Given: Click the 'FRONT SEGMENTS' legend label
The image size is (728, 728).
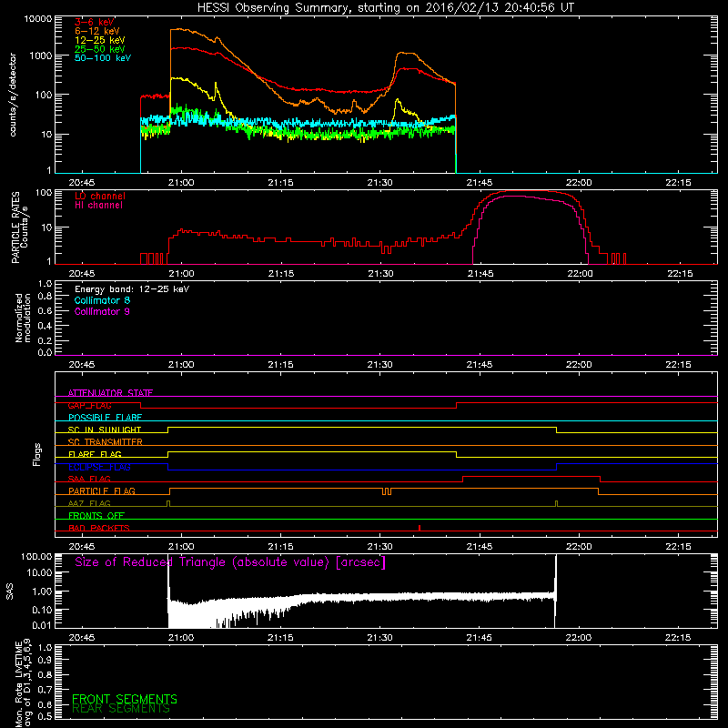Looking at the screenshot, I should tap(125, 699).
